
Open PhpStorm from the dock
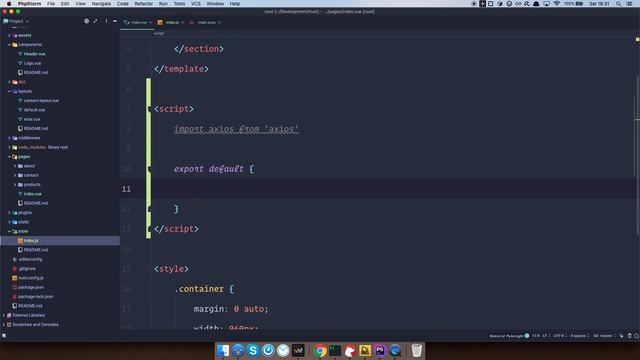pyautogui.click(x=380, y=351)
